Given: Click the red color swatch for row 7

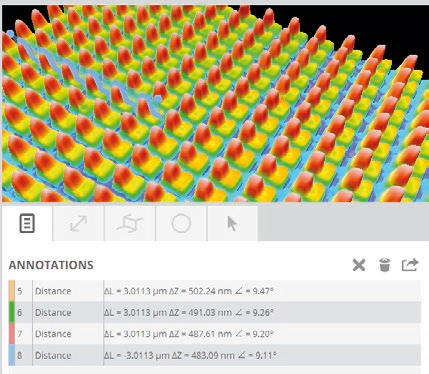Looking at the screenshot, I should tap(12, 334).
